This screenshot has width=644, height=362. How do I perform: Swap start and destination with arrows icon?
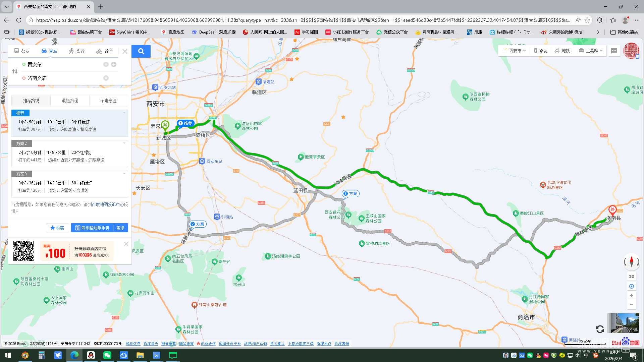pyautogui.click(x=15, y=71)
